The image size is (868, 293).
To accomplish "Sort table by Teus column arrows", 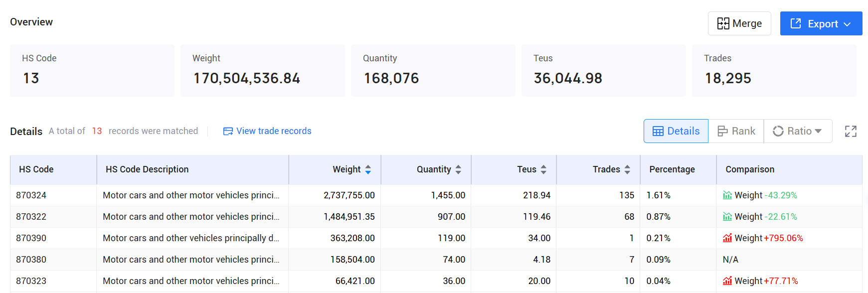I will coord(543,169).
